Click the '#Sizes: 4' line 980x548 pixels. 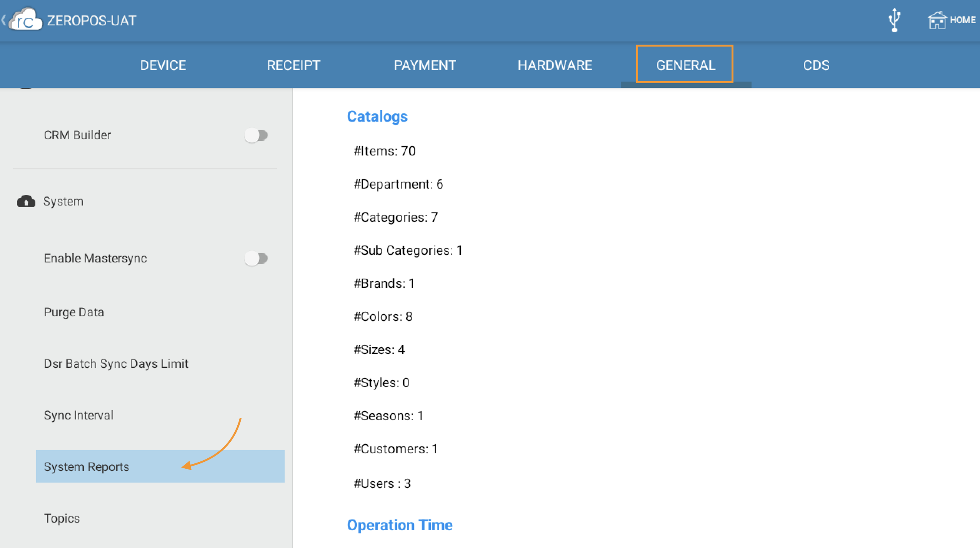coord(379,349)
